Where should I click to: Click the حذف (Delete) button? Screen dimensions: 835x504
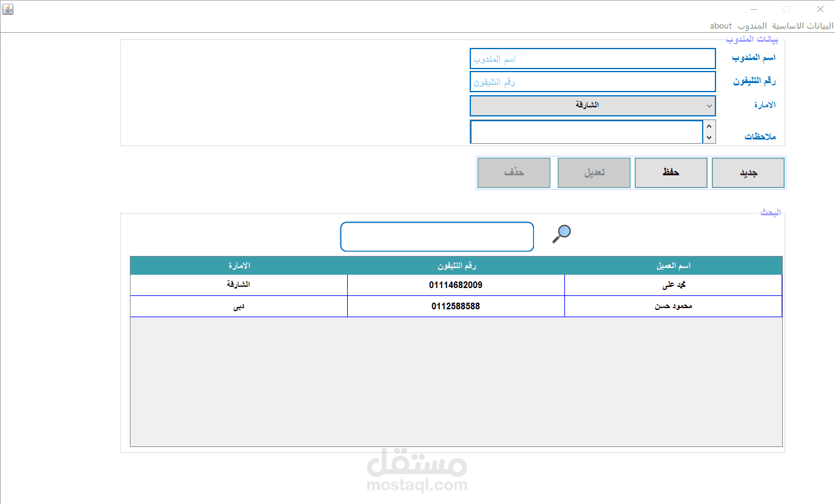click(514, 173)
